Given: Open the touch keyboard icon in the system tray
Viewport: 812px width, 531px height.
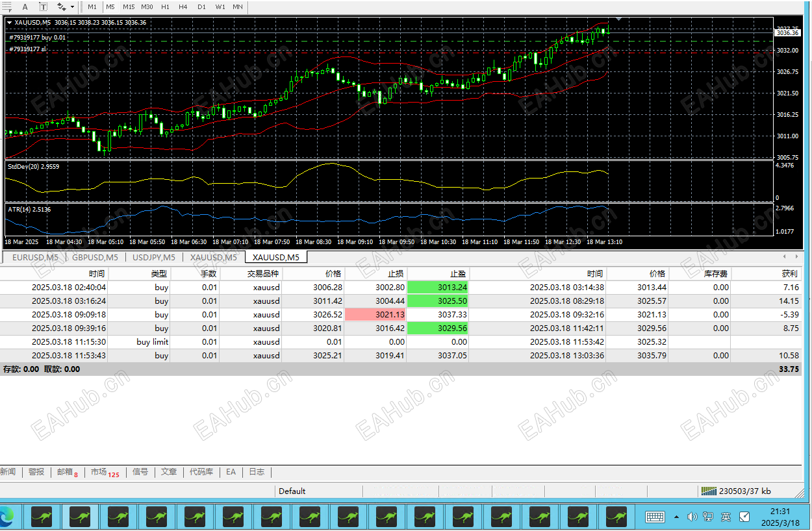Looking at the screenshot, I should pyautogui.click(x=655, y=517).
